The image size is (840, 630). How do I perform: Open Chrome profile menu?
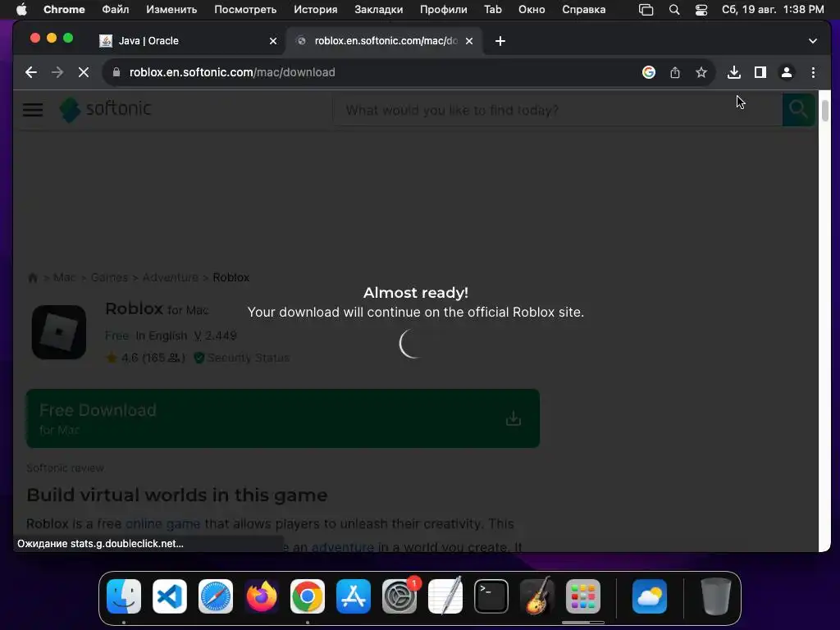[x=787, y=72]
